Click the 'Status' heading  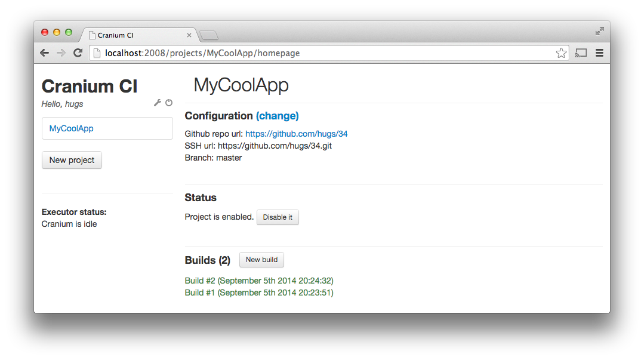(x=201, y=198)
